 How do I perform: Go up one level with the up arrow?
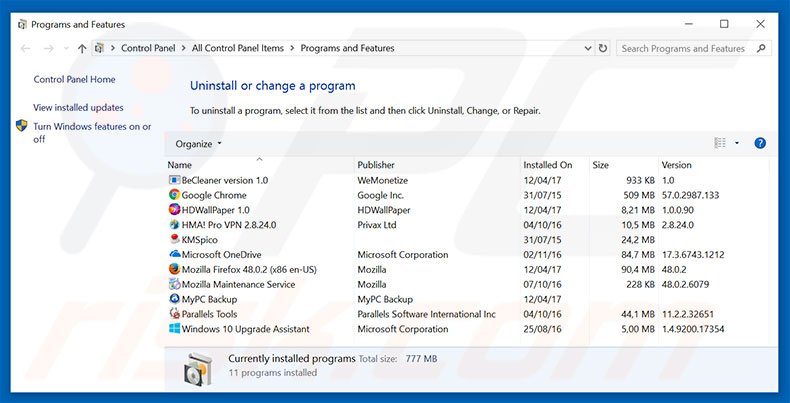tap(82, 48)
